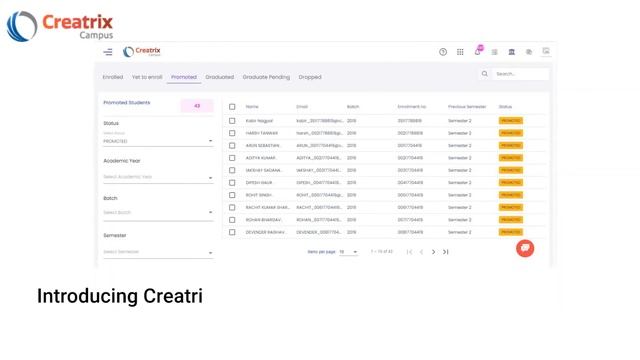Open the Dropped tab
The width and height of the screenshot is (640, 360).
(x=310, y=77)
